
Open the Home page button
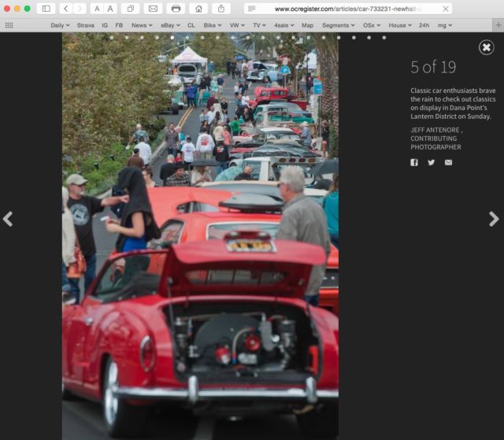(198, 9)
